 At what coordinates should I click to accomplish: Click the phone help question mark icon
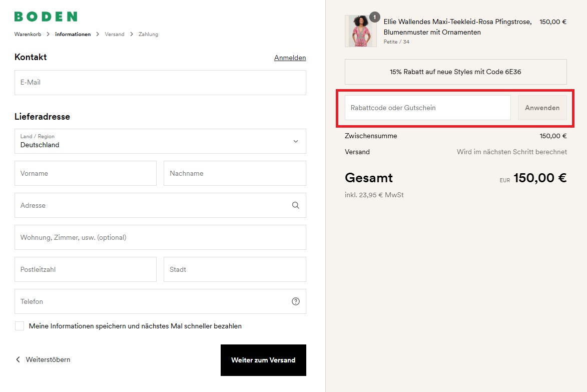coord(295,301)
